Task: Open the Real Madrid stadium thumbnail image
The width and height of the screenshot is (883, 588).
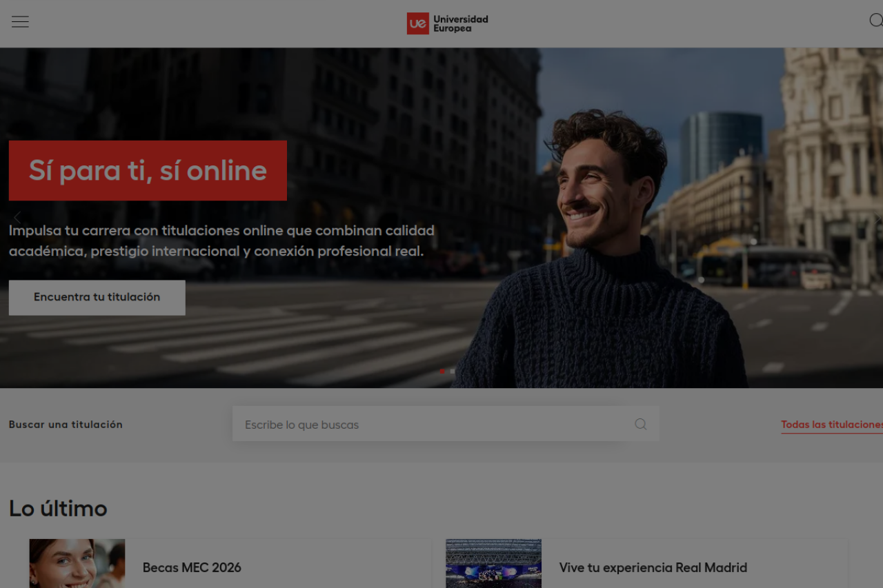Action: tap(493, 563)
